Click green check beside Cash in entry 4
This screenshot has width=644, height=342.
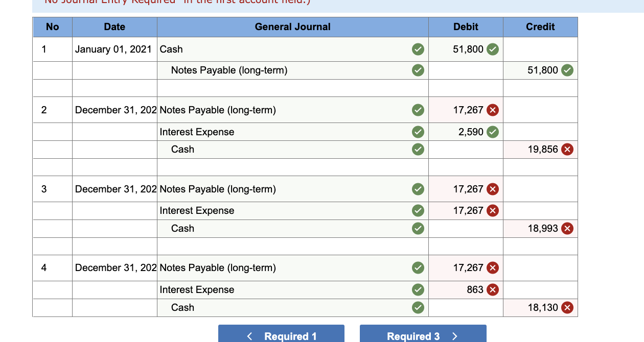pos(418,308)
